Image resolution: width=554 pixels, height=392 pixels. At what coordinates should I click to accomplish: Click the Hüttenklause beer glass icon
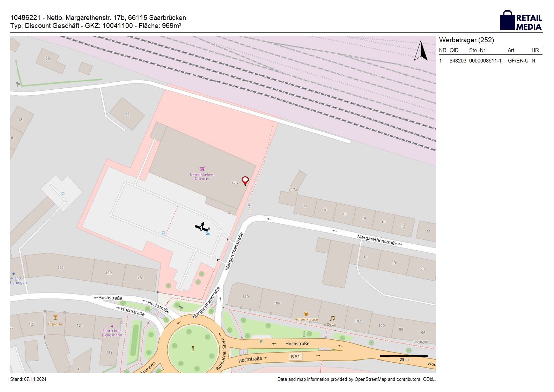[x=306, y=314]
